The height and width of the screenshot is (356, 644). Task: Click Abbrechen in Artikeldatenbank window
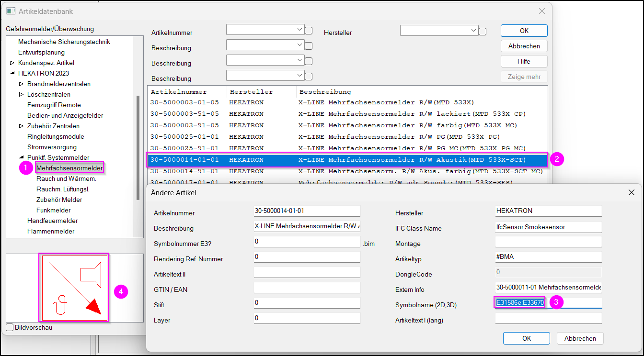click(x=524, y=46)
